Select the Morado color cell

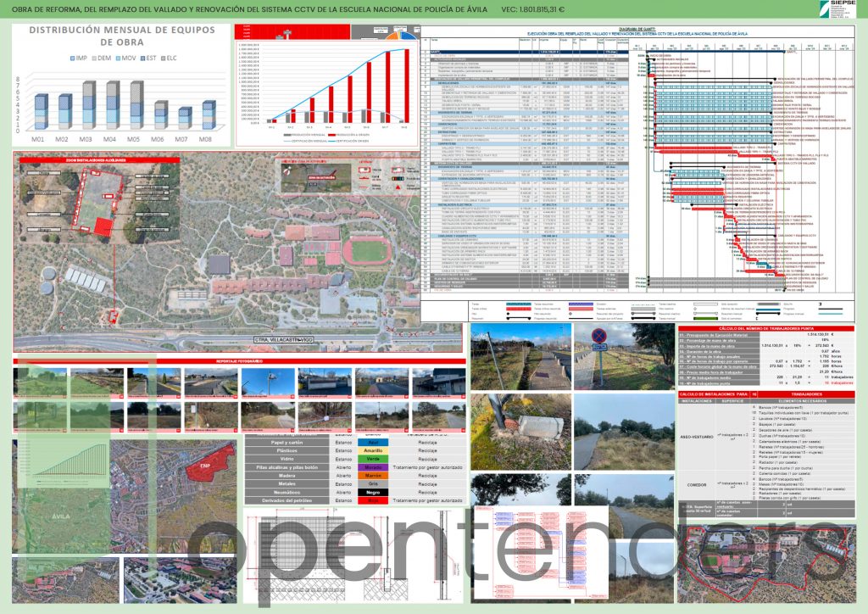373,467
